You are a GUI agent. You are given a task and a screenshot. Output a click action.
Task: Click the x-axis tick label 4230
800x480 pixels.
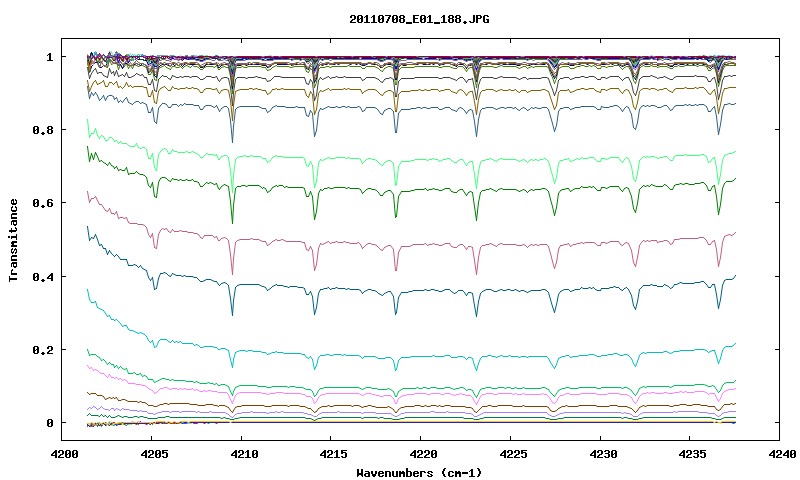point(603,454)
